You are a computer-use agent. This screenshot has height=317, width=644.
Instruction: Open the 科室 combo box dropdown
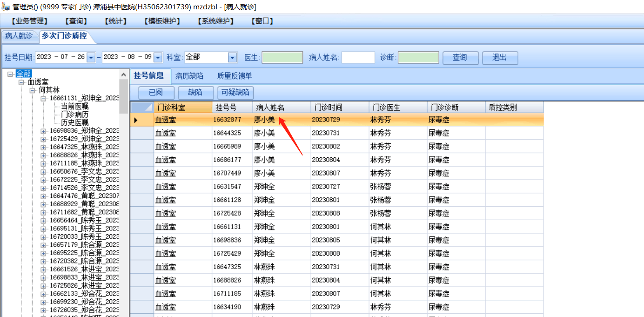pos(233,57)
